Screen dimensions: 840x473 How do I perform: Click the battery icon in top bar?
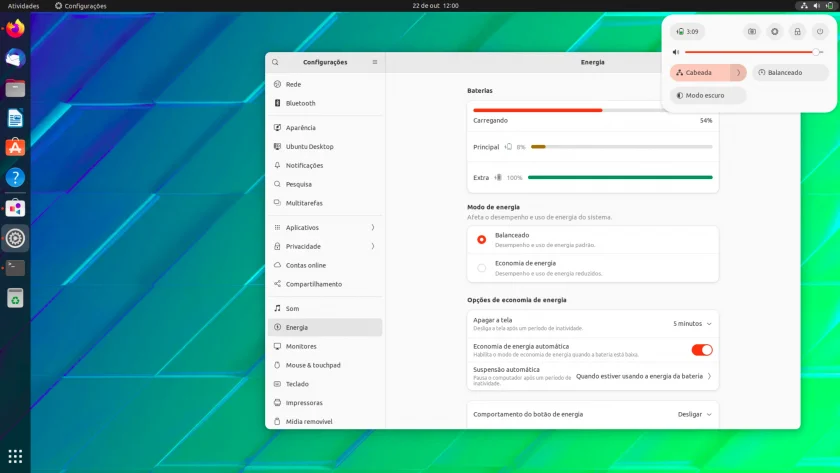click(829, 6)
